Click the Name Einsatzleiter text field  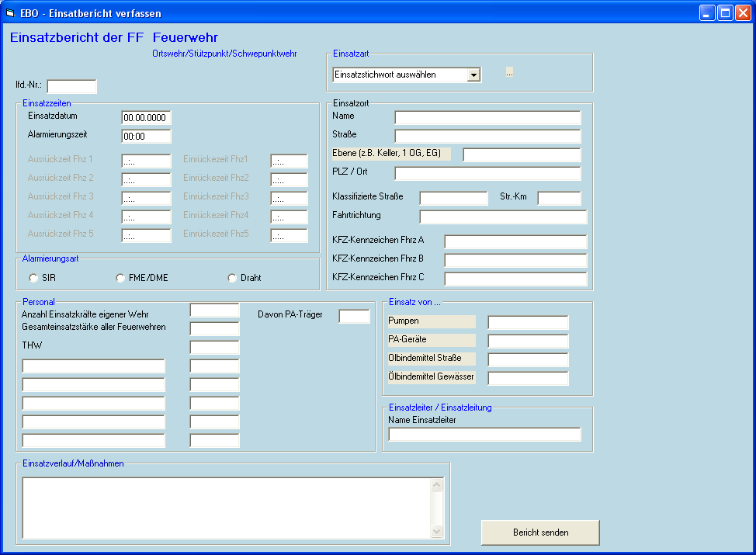pos(484,434)
